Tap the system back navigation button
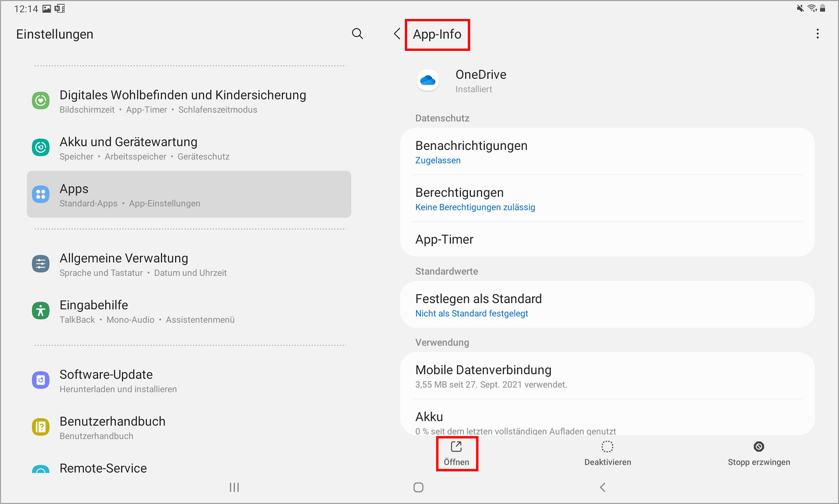The width and height of the screenshot is (839, 504). pos(602,488)
